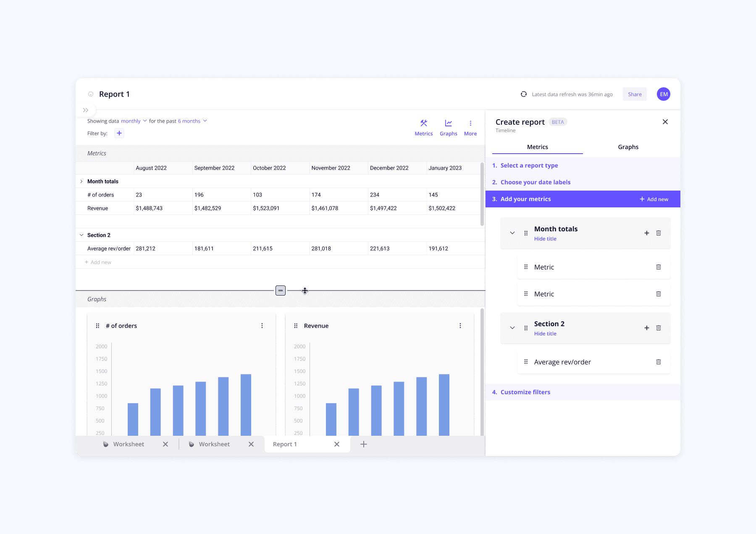Expand step 2 Choose your date labels

click(x=583, y=182)
